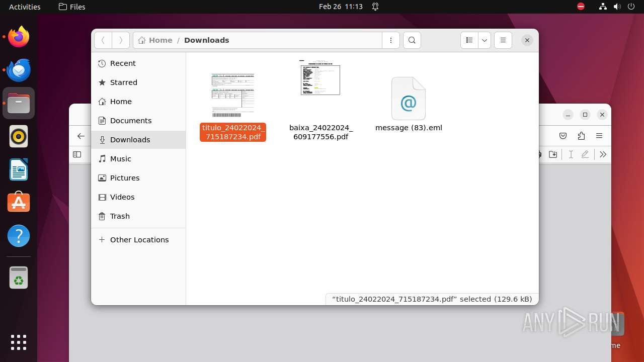Launch Thunderbird Mail from dock
This screenshot has width=644, height=362.
19,70
